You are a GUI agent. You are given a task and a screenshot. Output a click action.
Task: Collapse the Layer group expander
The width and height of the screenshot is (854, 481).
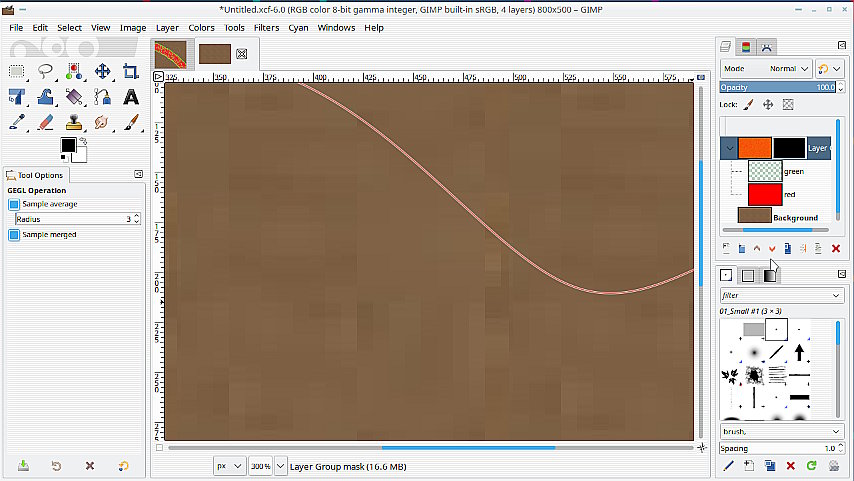pos(729,148)
